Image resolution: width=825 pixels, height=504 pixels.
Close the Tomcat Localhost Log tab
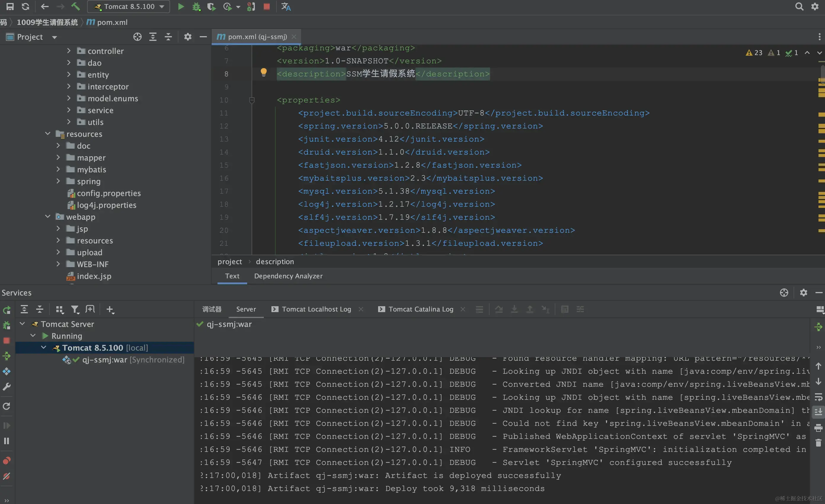click(x=361, y=309)
